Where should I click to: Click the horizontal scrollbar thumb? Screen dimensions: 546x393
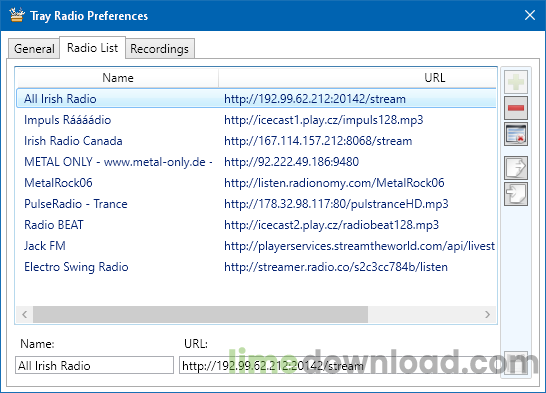[x=201, y=315]
